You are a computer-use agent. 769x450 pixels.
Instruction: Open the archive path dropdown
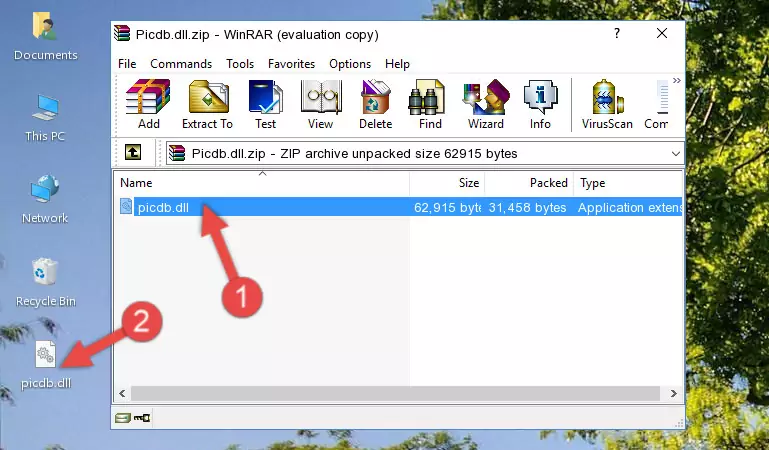point(675,154)
